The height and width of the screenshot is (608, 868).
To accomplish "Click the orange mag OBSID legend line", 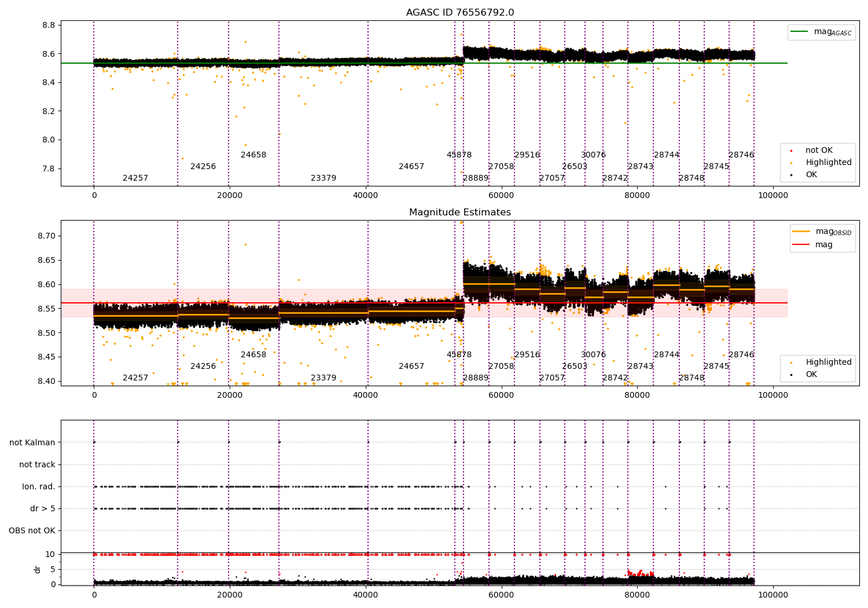I will click(801, 232).
